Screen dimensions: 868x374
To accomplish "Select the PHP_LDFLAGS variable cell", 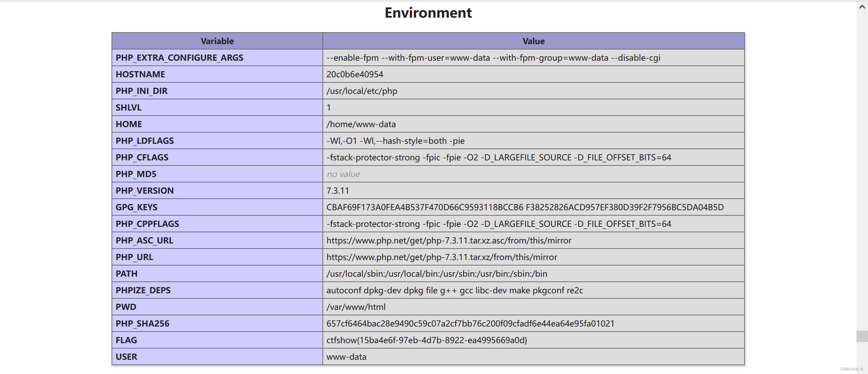I will pos(217,141).
